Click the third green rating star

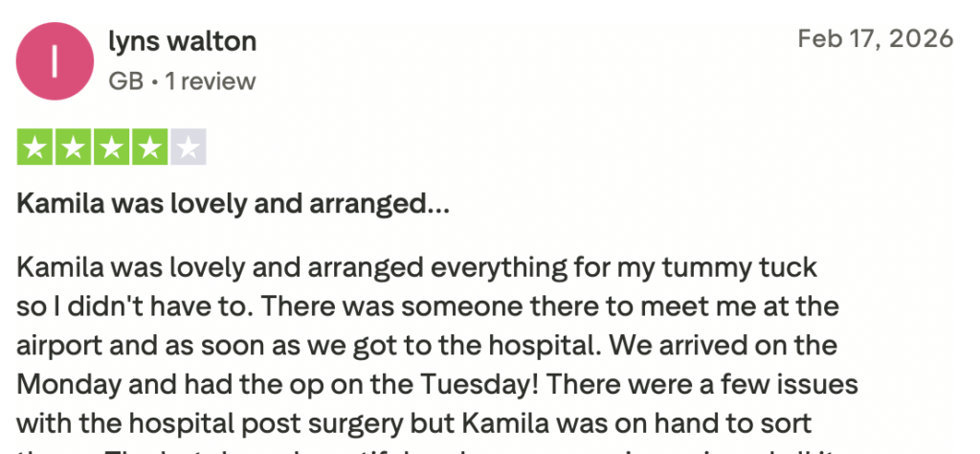(112, 148)
